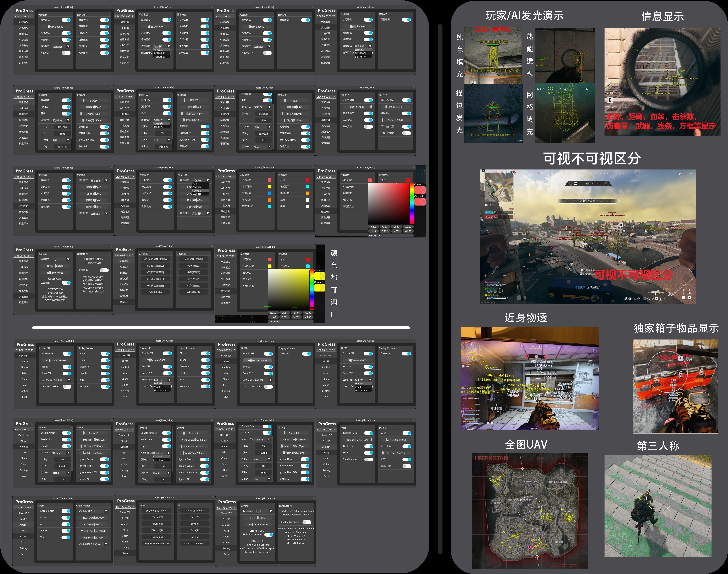Disable the Trap toggle in Cham panel
The height and width of the screenshot is (574, 728).
pos(66,537)
